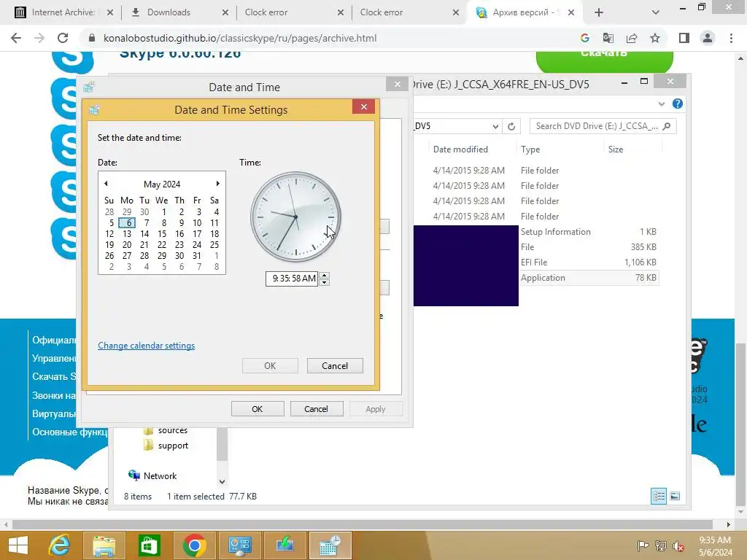
Task: Select the Application 78 KB row
Action: [589, 278]
